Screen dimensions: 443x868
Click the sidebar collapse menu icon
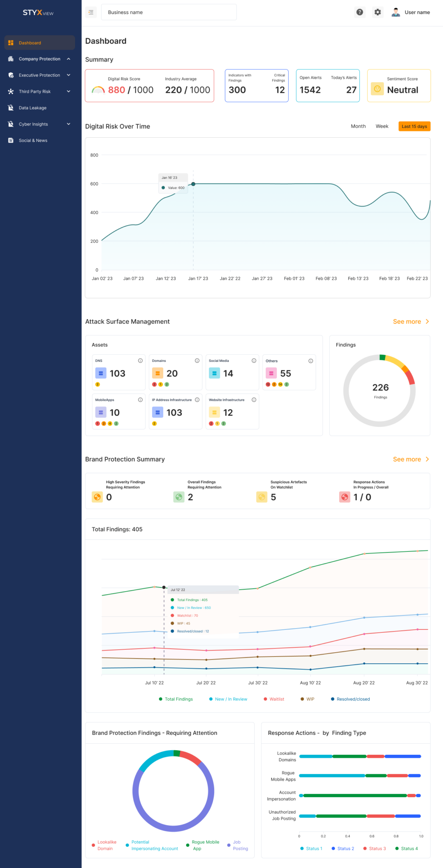[91, 12]
